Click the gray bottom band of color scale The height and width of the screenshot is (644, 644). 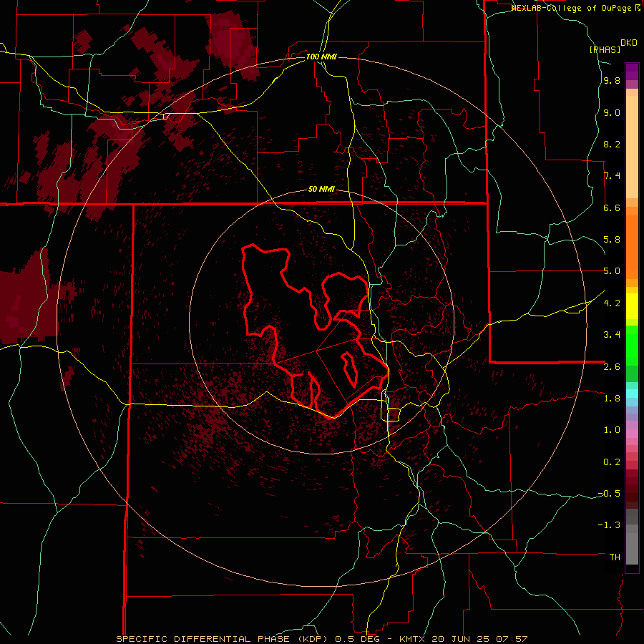coord(632,548)
